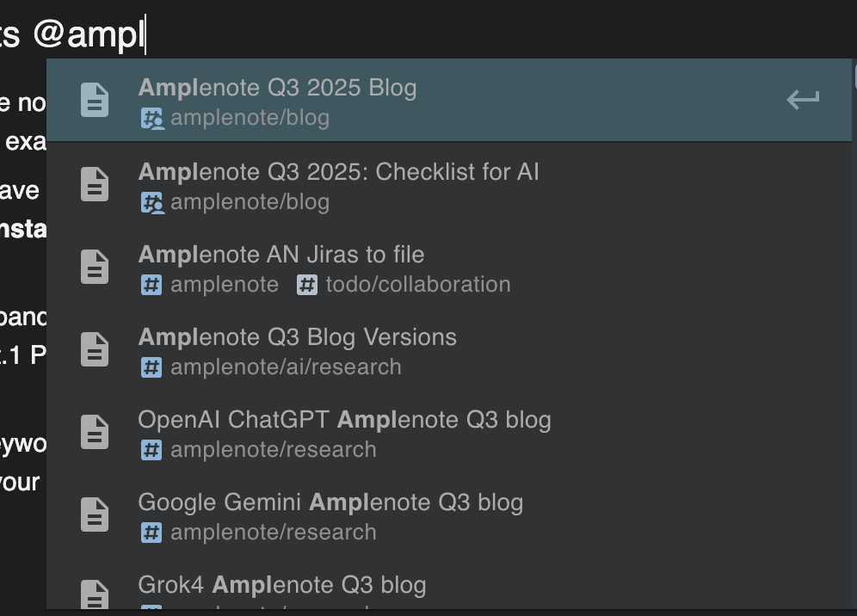Choose OpenAI ChatGPT Amplenote Q3 blog note
The width and height of the screenshot is (857, 616).
pos(344,420)
